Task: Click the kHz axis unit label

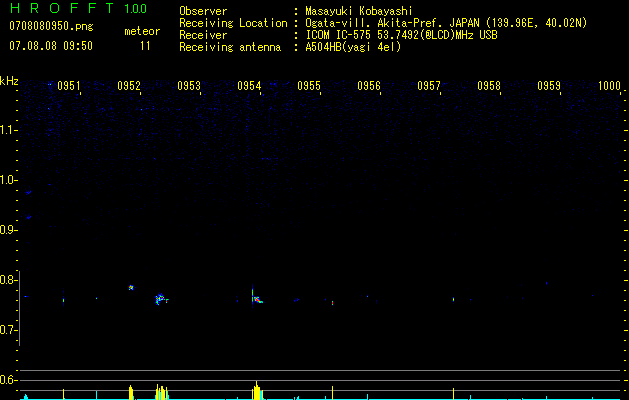Action: (x=9, y=81)
